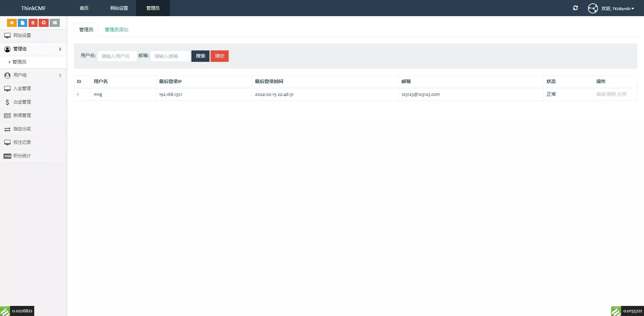The image size is (644, 316).
Task: Click the red trash can shortcut icon
Action: click(33, 23)
